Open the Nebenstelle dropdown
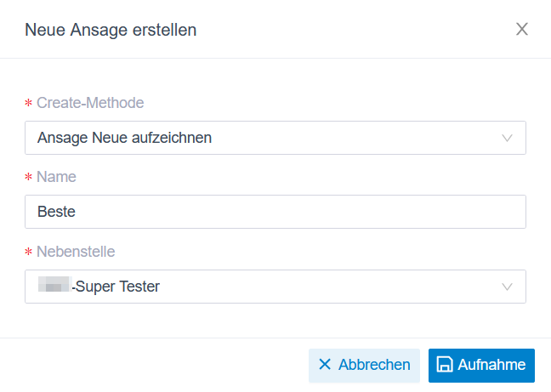551x392 pixels. pos(275,287)
